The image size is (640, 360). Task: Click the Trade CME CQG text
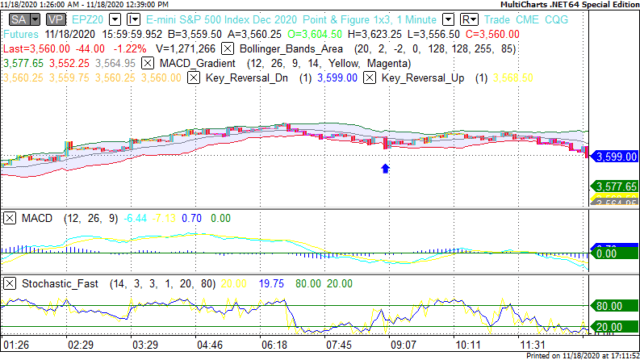pyautogui.click(x=526, y=20)
